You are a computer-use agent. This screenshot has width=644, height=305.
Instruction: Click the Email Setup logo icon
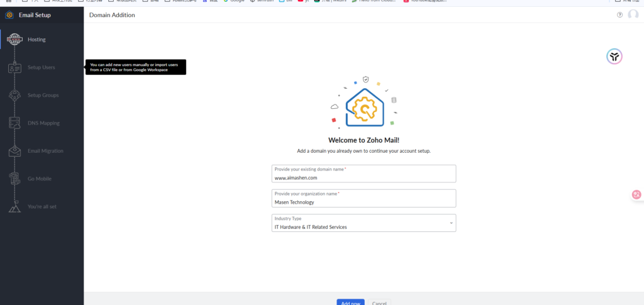pyautogui.click(x=9, y=15)
